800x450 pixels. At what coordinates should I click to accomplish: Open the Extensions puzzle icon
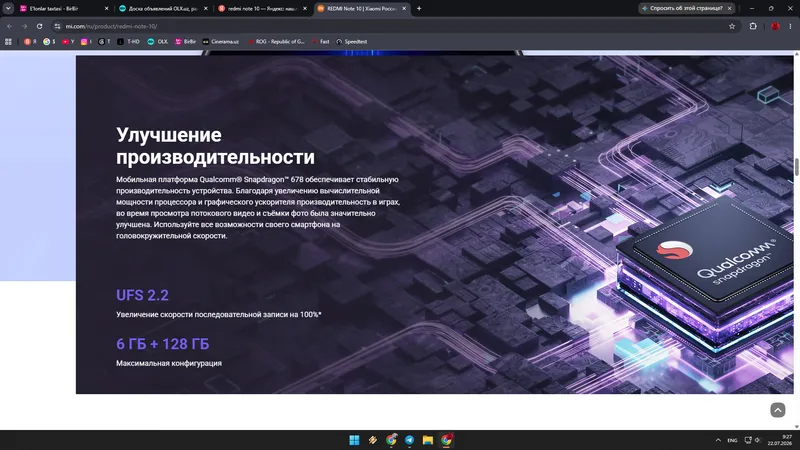click(753, 26)
